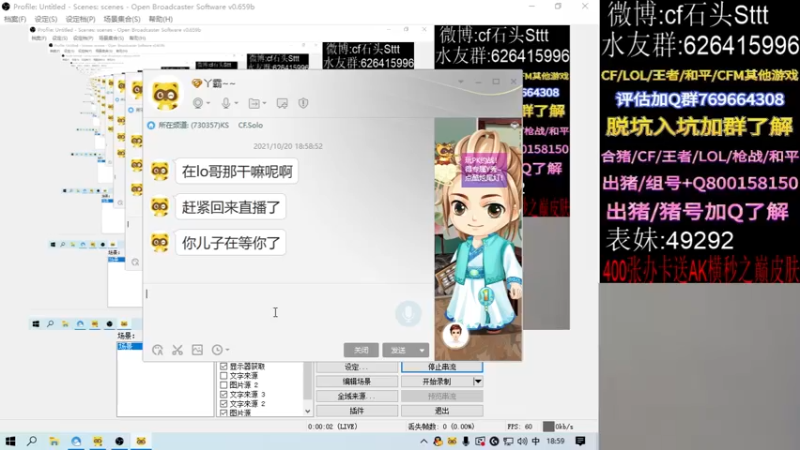Toggle the bottom 图片源 checkbox
800x450 pixels.
pos(223,413)
